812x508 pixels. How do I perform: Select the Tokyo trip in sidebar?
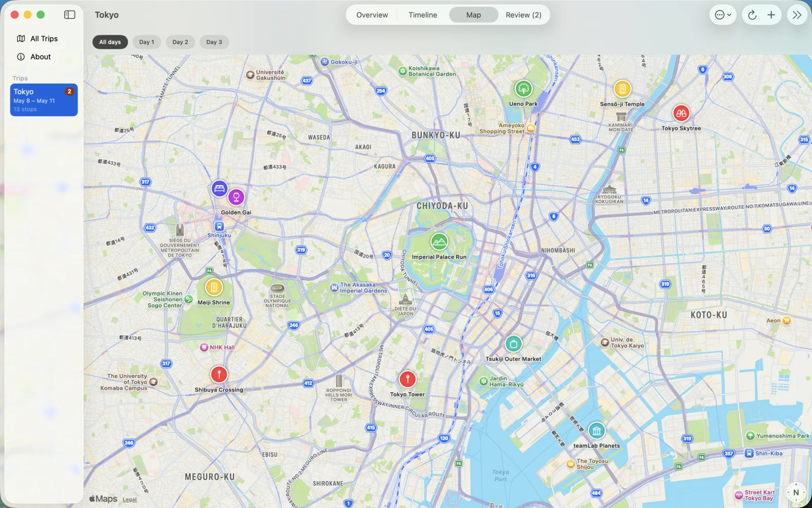click(44, 100)
